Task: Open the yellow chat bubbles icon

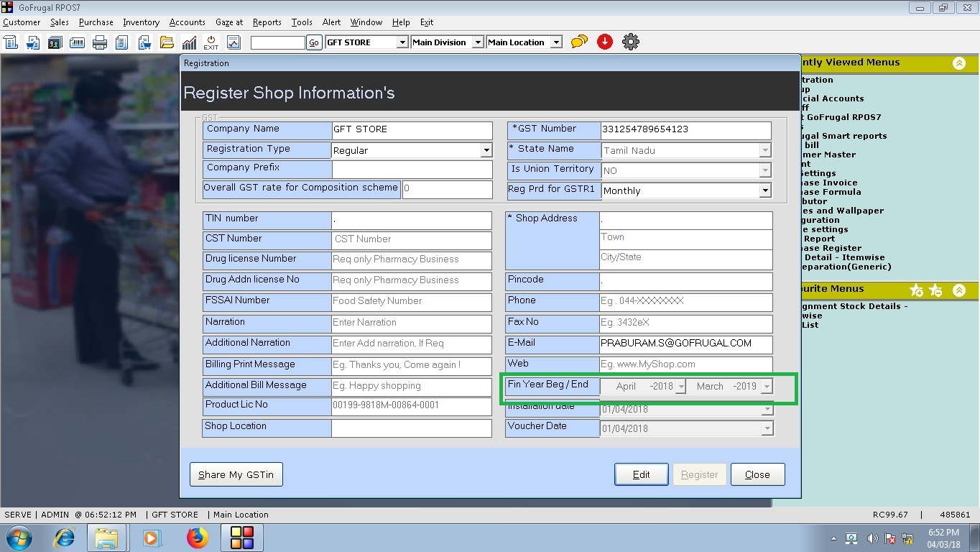Action: pyautogui.click(x=579, y=42)
